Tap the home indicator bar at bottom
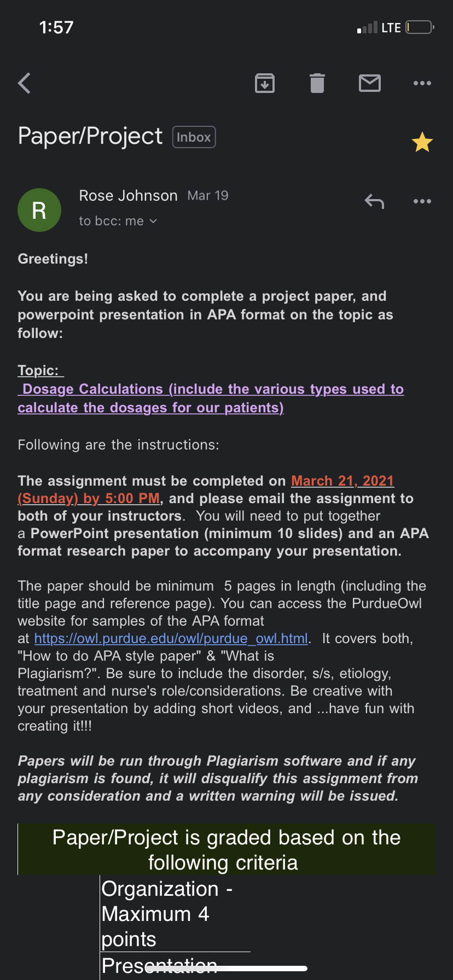Image resolution: width=453 pixels, height=980 pixels. (226, 969)
